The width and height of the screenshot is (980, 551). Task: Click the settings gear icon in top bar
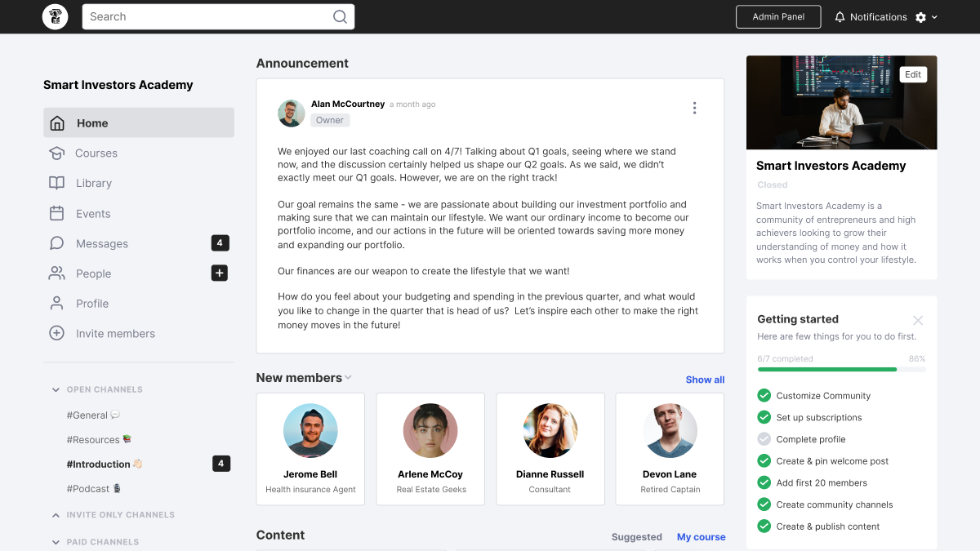pos(920,17)
